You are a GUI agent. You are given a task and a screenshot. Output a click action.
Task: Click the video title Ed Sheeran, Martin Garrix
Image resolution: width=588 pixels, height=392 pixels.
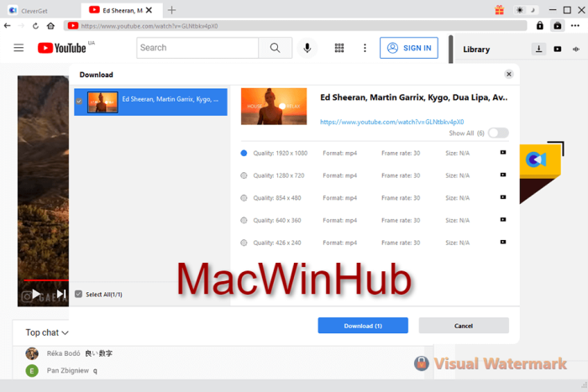coord(413,97)
